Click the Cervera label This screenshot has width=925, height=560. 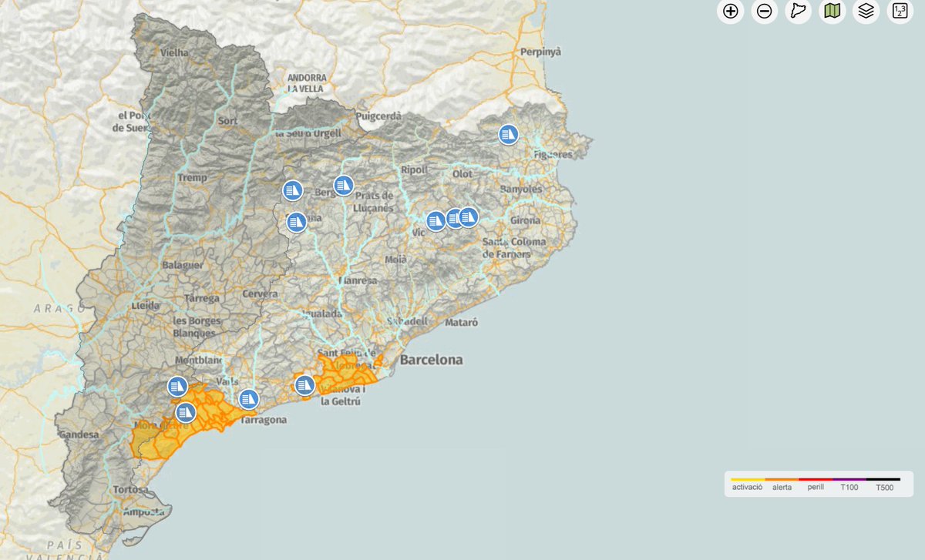260,294
